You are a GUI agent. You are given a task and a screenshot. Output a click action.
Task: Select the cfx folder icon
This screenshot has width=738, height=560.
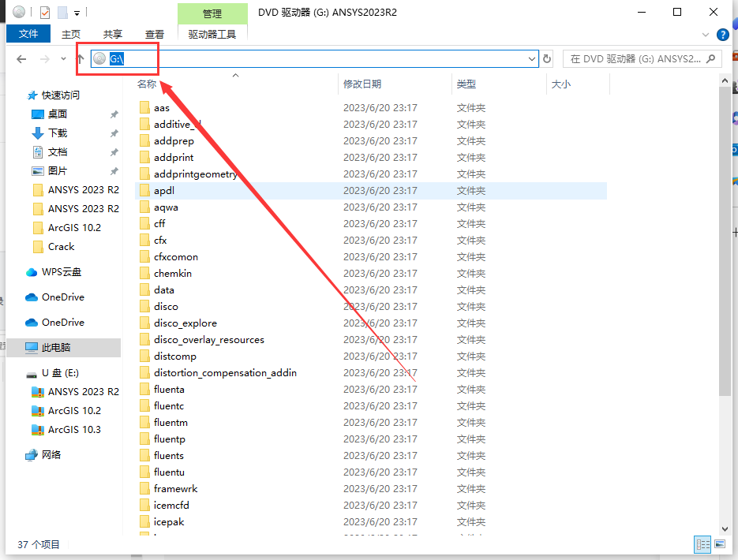click(144, 240)
